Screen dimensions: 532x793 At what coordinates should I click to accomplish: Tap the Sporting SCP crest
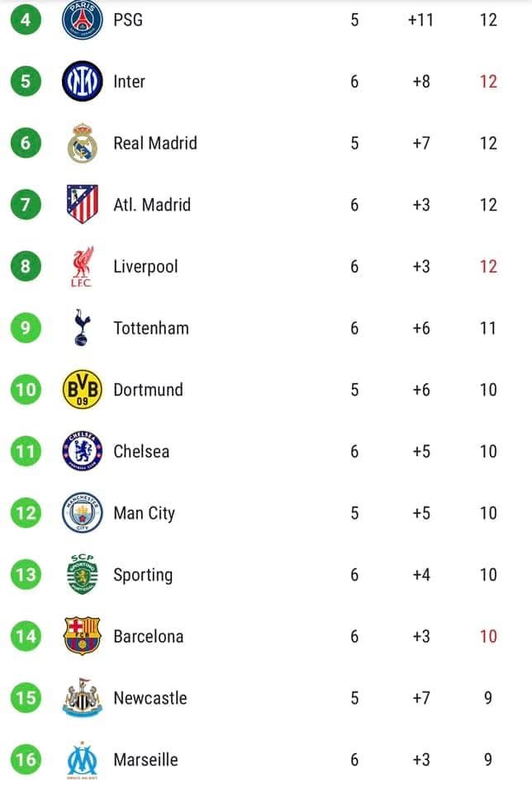(x=83, y=574)
